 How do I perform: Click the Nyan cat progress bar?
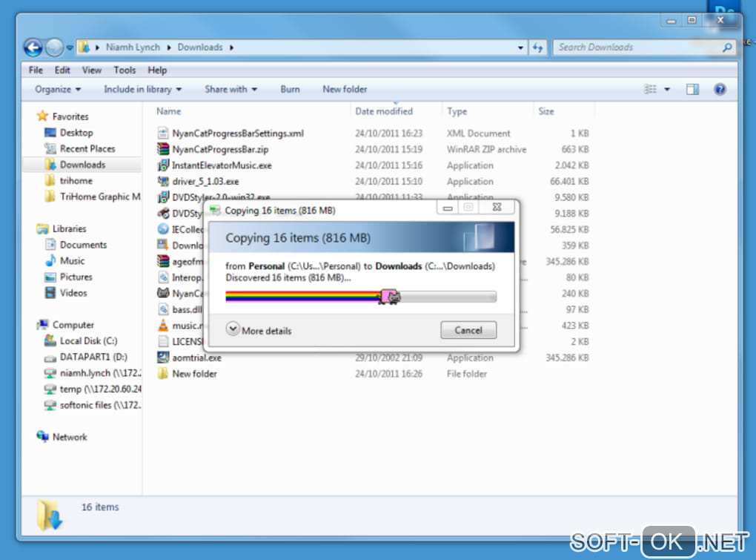[361, 296]
